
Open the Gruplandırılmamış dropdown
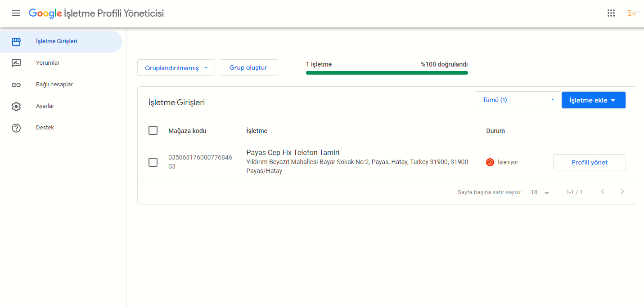176,68
